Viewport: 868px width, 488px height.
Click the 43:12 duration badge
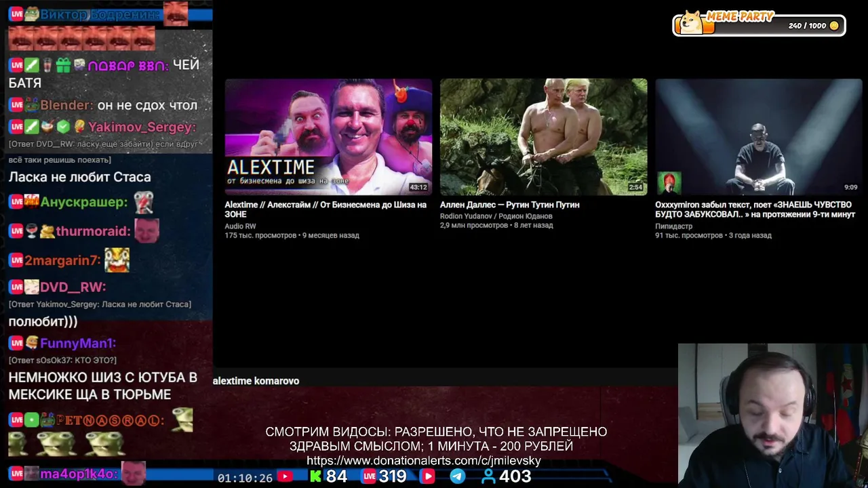point(418,187)
